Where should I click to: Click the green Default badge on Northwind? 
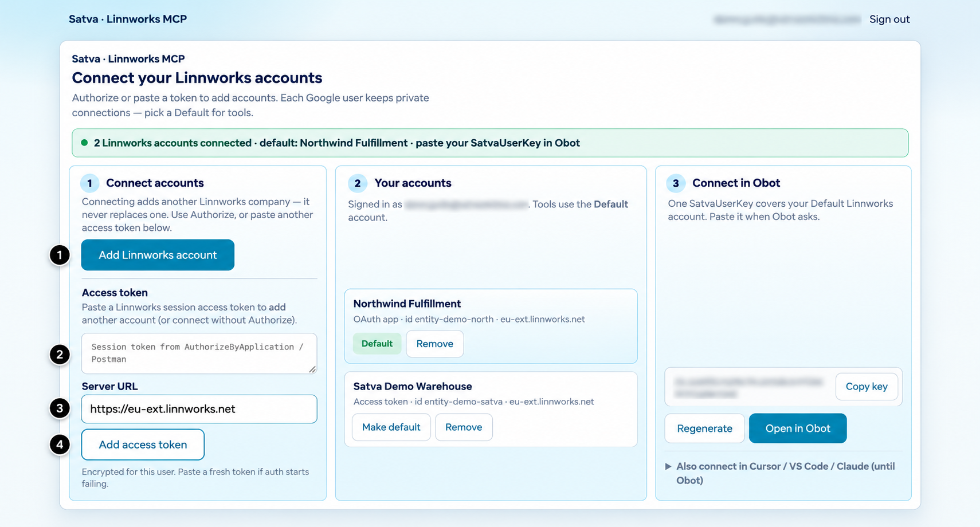pyautogui.click(x=377, y=344)
